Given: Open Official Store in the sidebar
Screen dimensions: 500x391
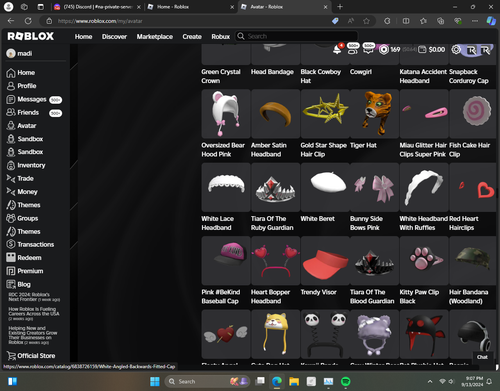Looking at the screenshot, I should tap(31, 356).
